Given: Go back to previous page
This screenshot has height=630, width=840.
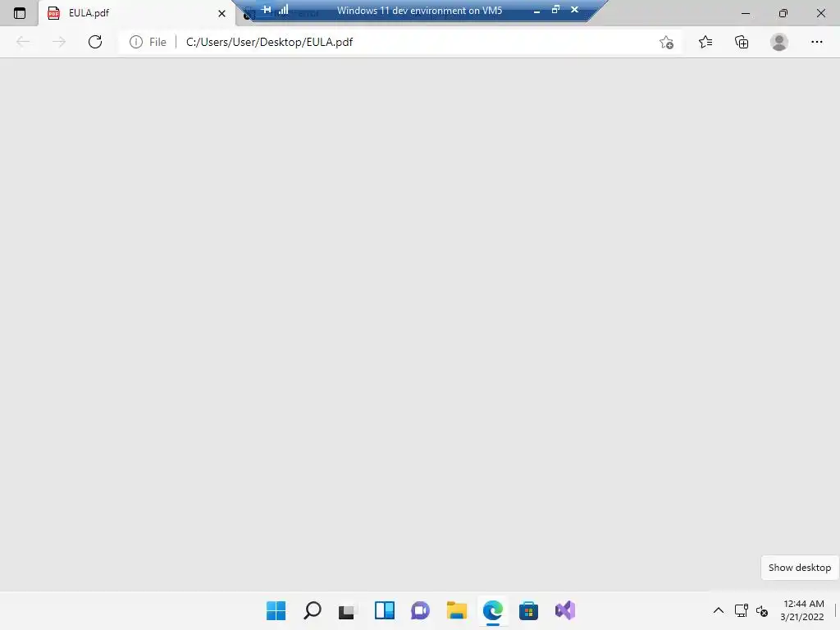Looking at the screenshot, I should click(23, 42).
